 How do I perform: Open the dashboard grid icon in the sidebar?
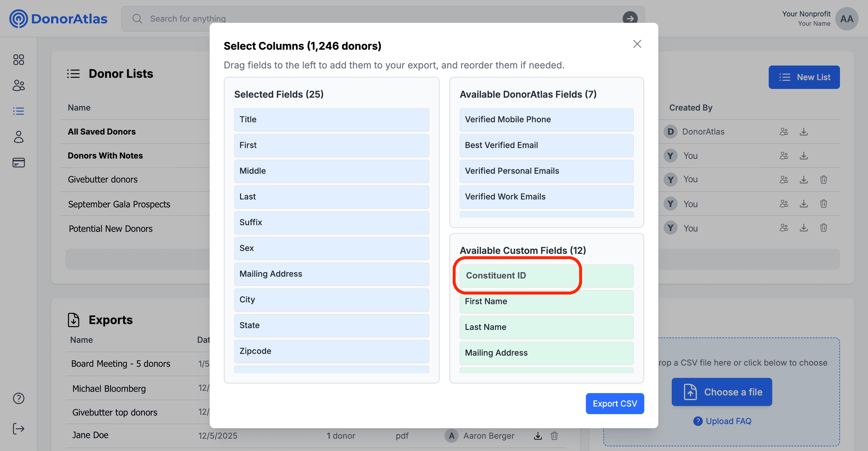[18, 60]
